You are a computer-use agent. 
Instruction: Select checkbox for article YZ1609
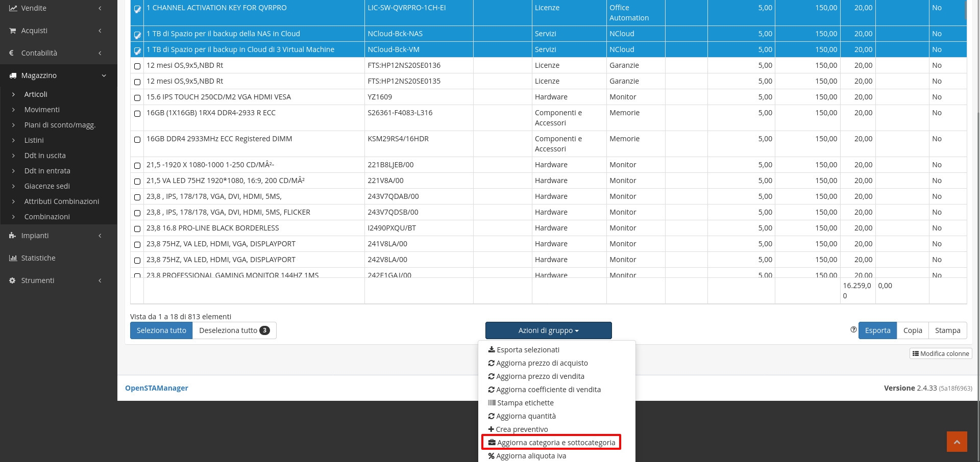click(x=137, y=98)
